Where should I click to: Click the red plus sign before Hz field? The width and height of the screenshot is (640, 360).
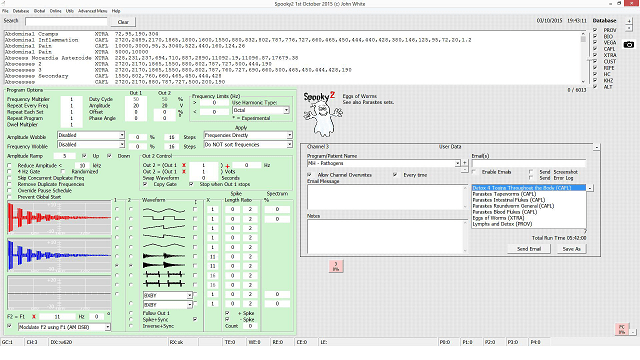coord(227,166)
